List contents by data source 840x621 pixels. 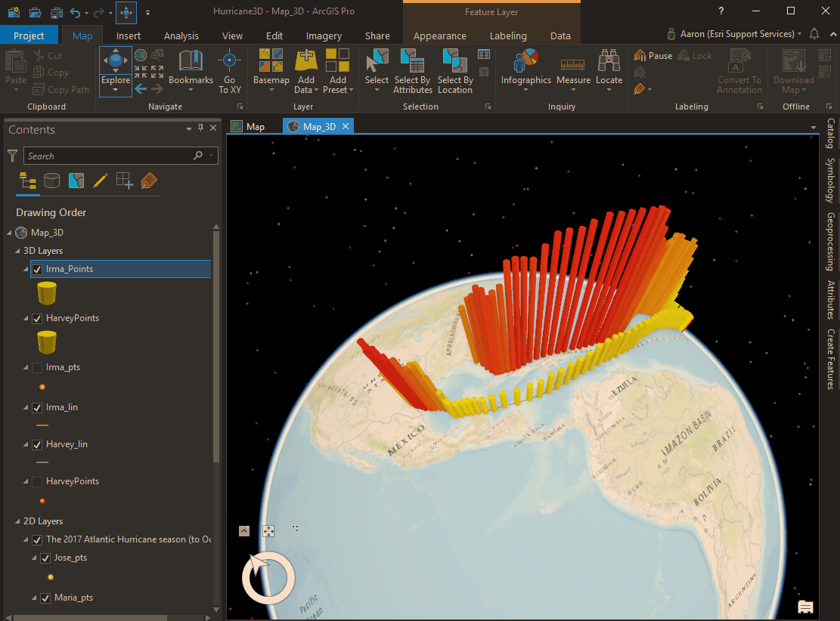coord(51,181)
